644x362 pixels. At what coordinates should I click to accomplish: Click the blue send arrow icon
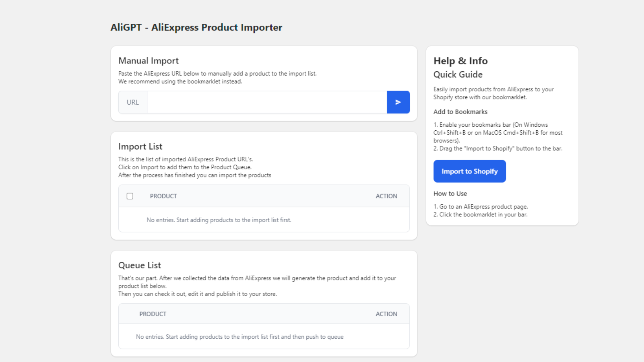pos(398,102)
